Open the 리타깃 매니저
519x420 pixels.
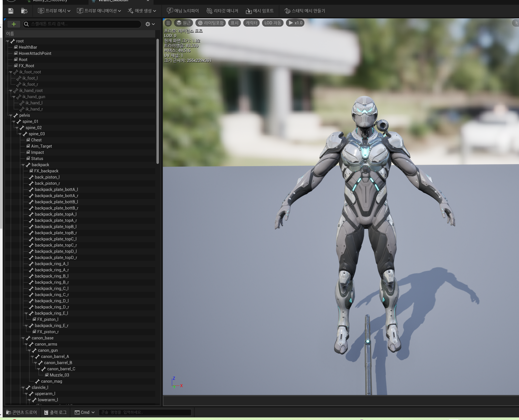coord(222,11)
